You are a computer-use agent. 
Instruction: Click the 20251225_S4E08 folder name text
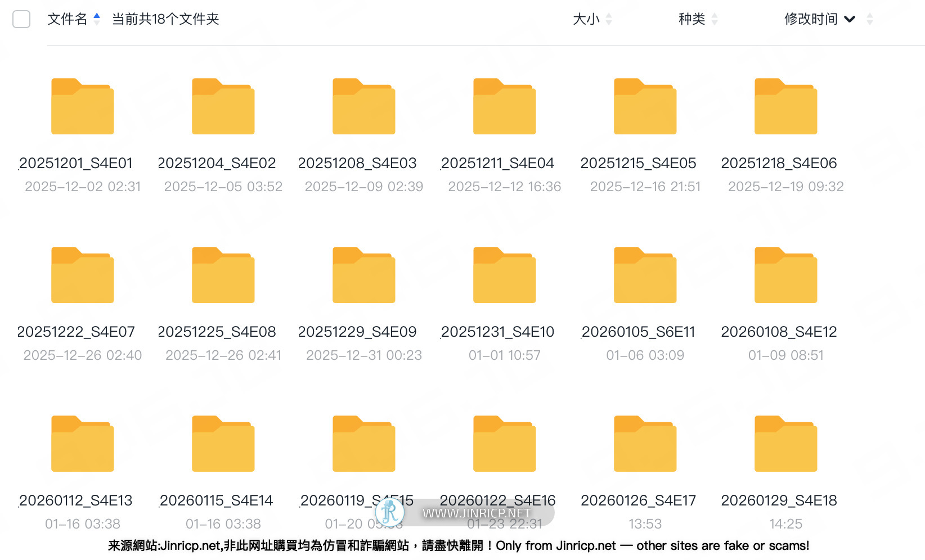(x=217, y=332)
